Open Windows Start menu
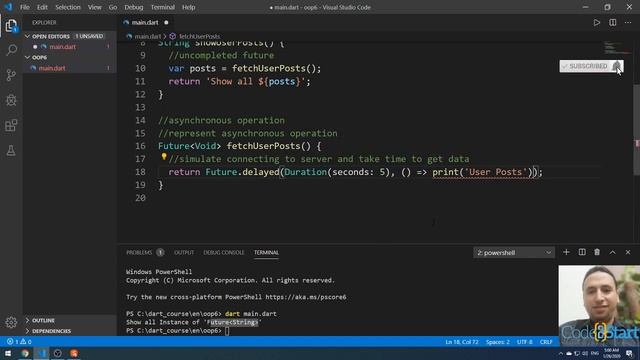 click(8, 353)
